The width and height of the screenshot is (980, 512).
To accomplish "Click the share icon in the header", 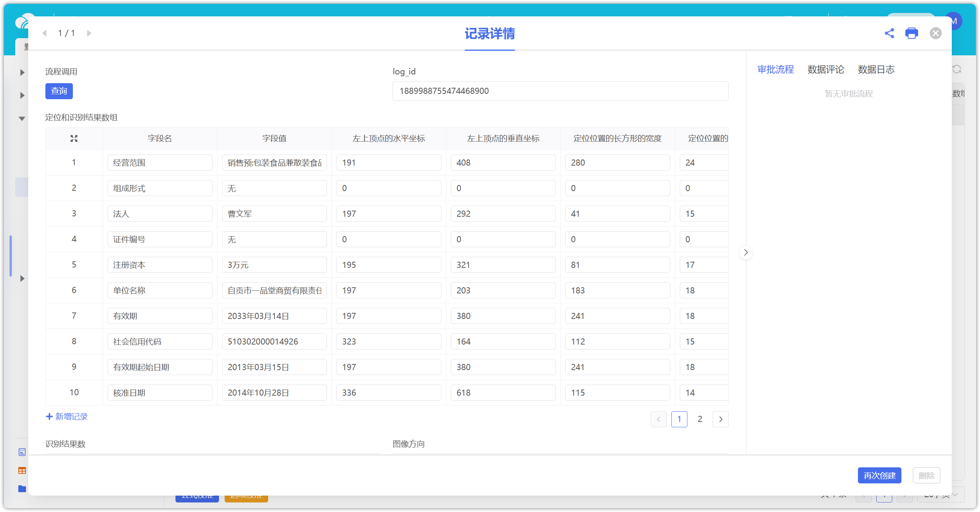I will pos(889,33).
